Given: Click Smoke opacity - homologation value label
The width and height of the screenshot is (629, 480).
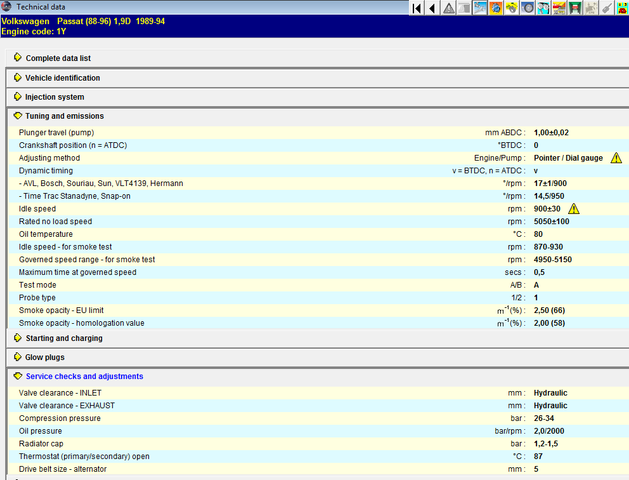Looking at the screenshot, I should (81, 323).
